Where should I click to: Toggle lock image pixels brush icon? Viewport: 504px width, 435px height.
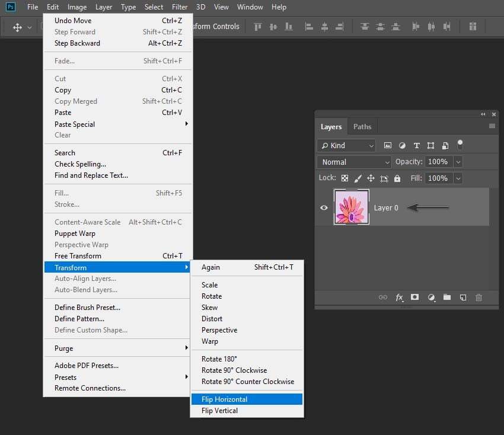[358, 178]
